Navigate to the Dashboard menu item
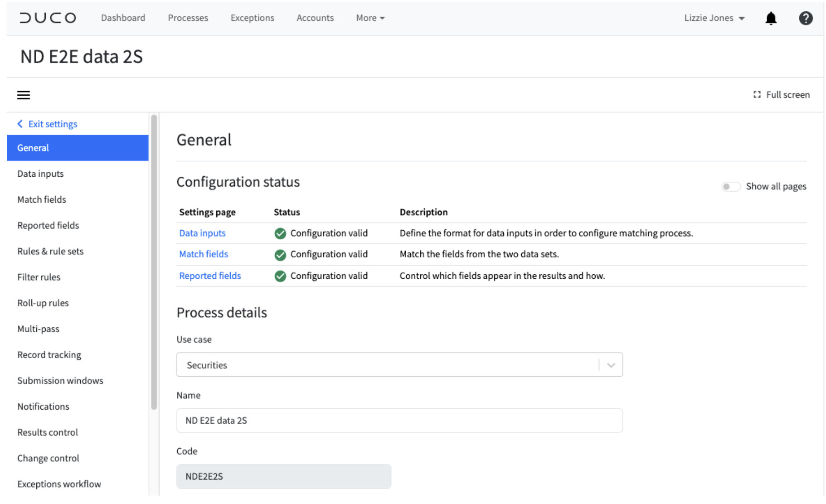Image resolution: width=826 pixels, height=504 pixels. click(x=123, y=18)
